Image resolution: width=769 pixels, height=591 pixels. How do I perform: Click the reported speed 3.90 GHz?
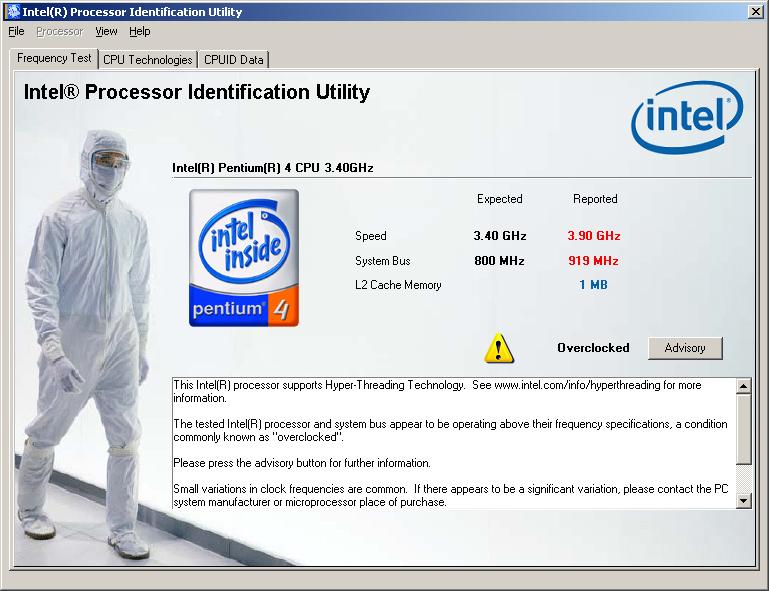594,236
